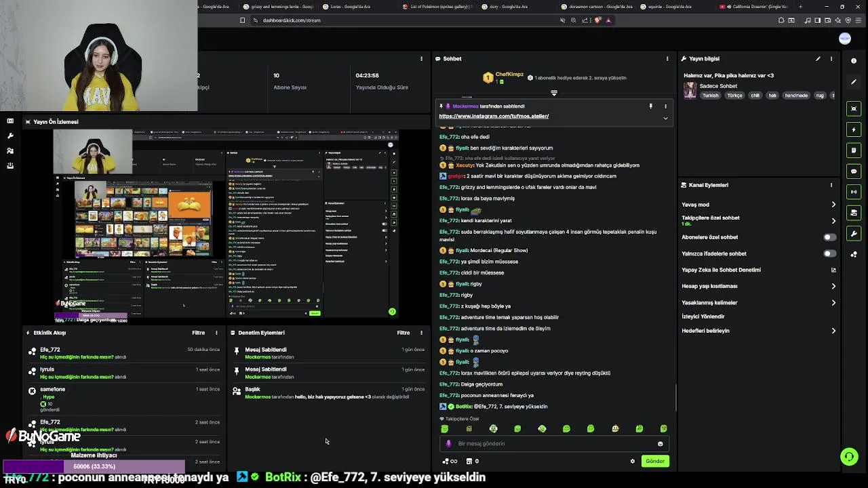Switch to the California Dreamin' YouTube tab
The width and height of the screenshot is (868, 488).
(756, 7)
